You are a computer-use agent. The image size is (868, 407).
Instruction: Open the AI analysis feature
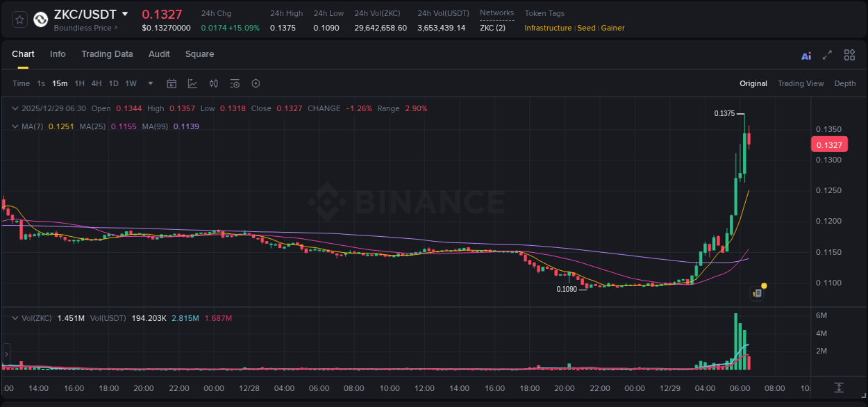806,55
